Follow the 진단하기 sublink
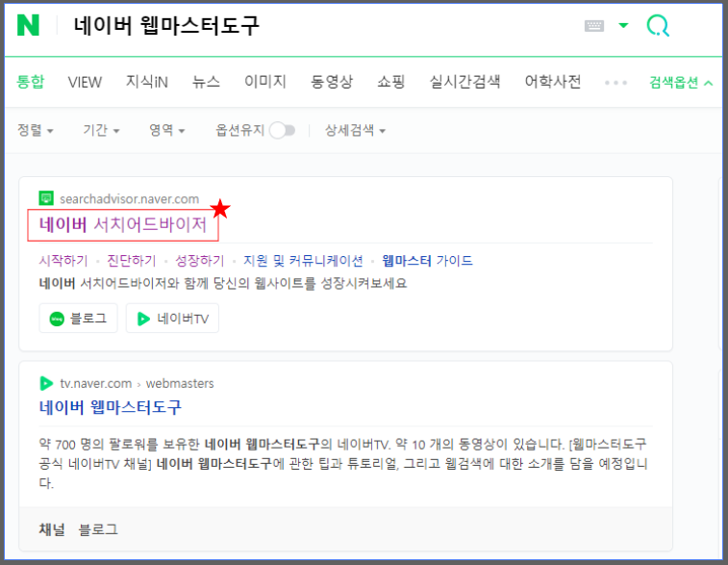Screen dimensions: 728x565 coord(132,261)
